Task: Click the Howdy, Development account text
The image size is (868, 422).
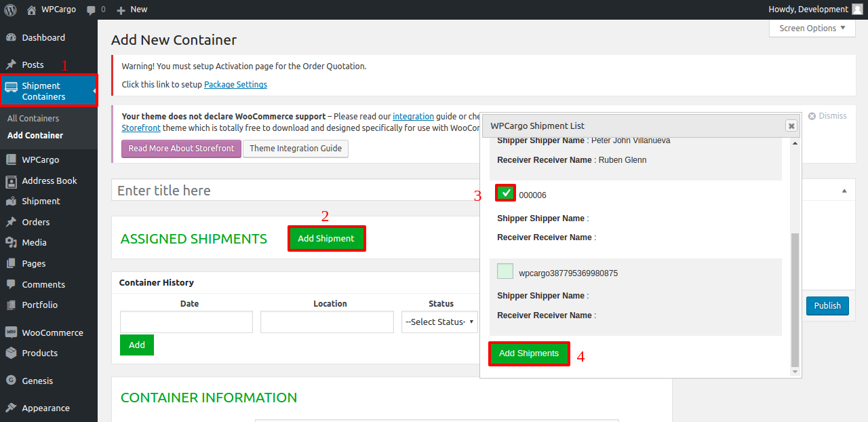Action: pyautogui.click(x=808, y=9)
